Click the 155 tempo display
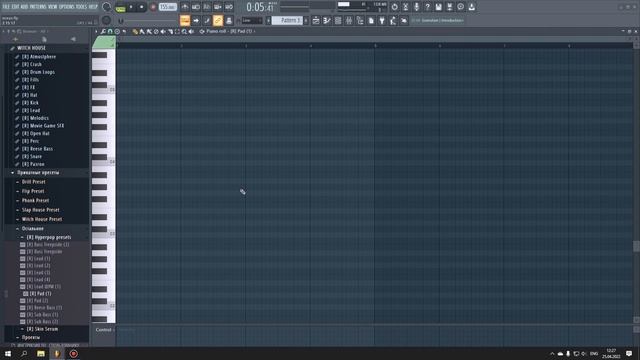This screenshot has height=360, width=640. (x=168, y=7)
